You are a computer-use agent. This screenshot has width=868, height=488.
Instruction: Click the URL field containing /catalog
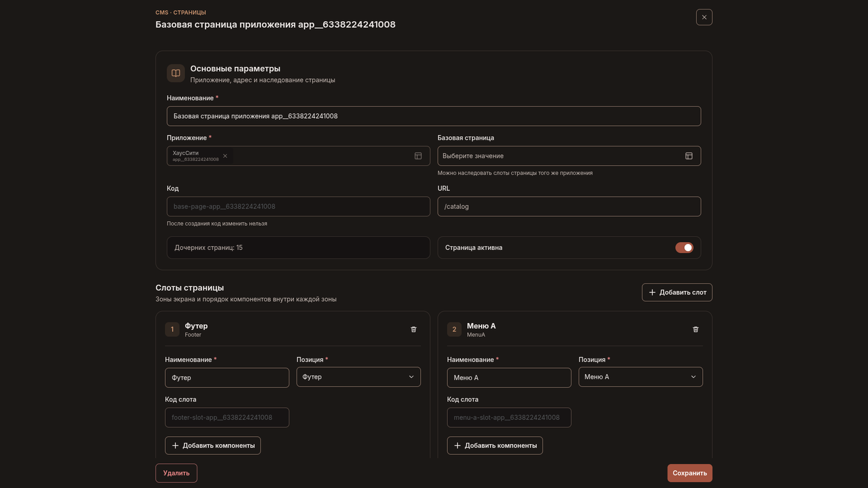point(569,207)
